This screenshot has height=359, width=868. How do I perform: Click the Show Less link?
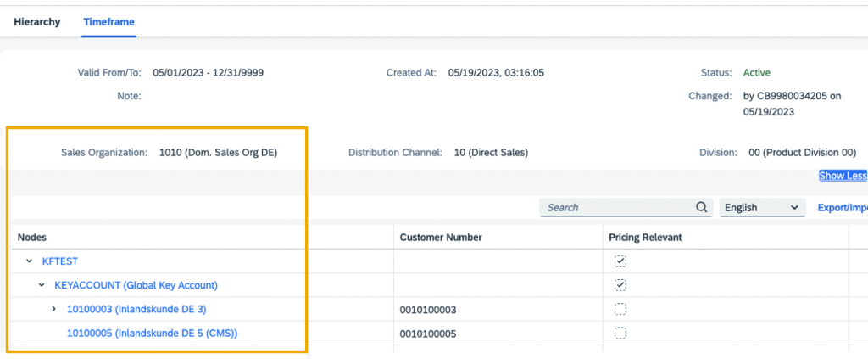[x=843, y=176]
